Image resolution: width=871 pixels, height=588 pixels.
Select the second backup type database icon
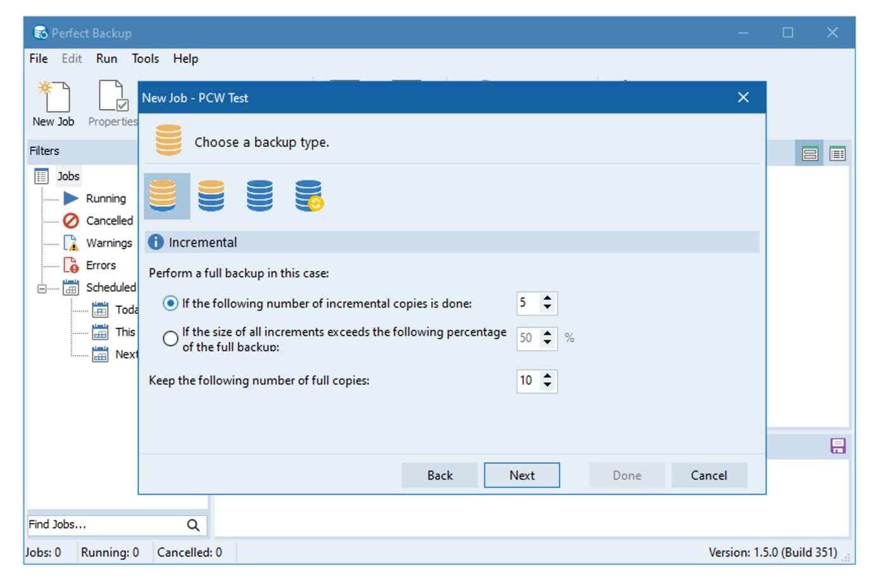tap(211, 195)
